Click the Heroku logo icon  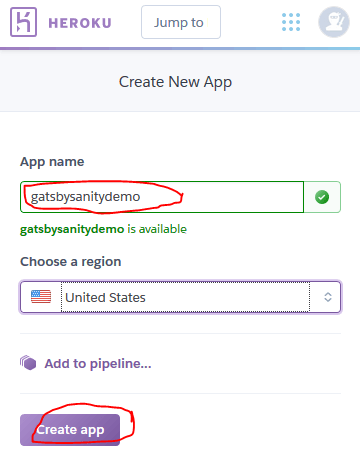[23, 22]
